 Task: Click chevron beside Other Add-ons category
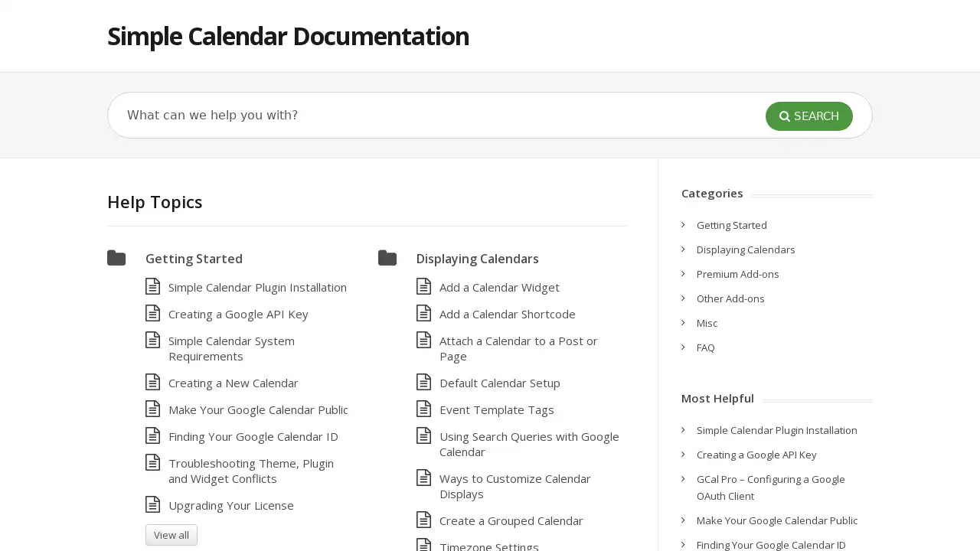(683, 298)
